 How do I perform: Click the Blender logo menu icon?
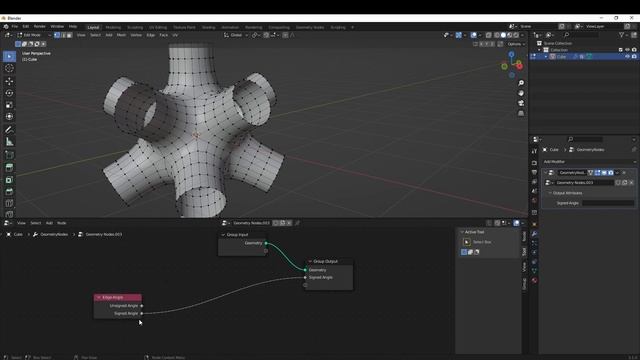[6, 27]
